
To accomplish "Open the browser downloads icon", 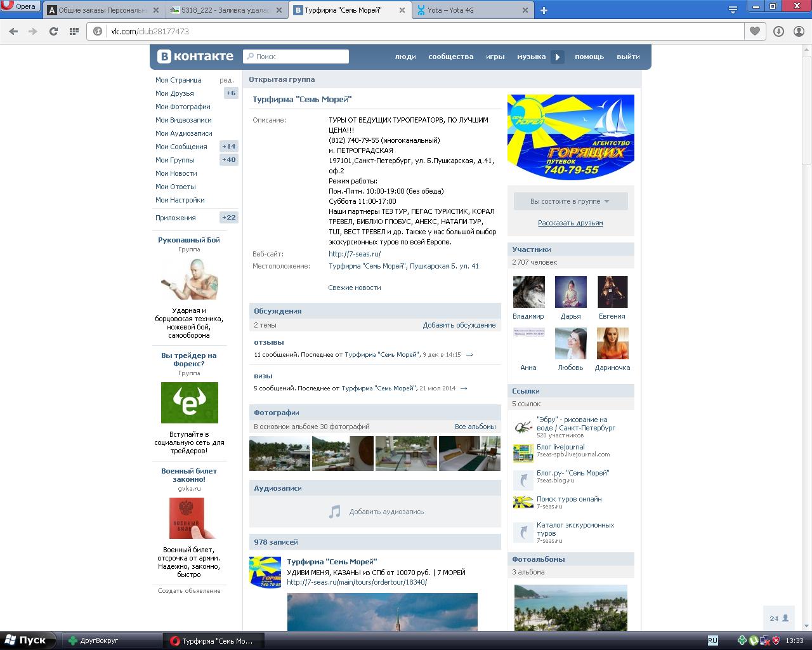I will click(x=779, y=31).
